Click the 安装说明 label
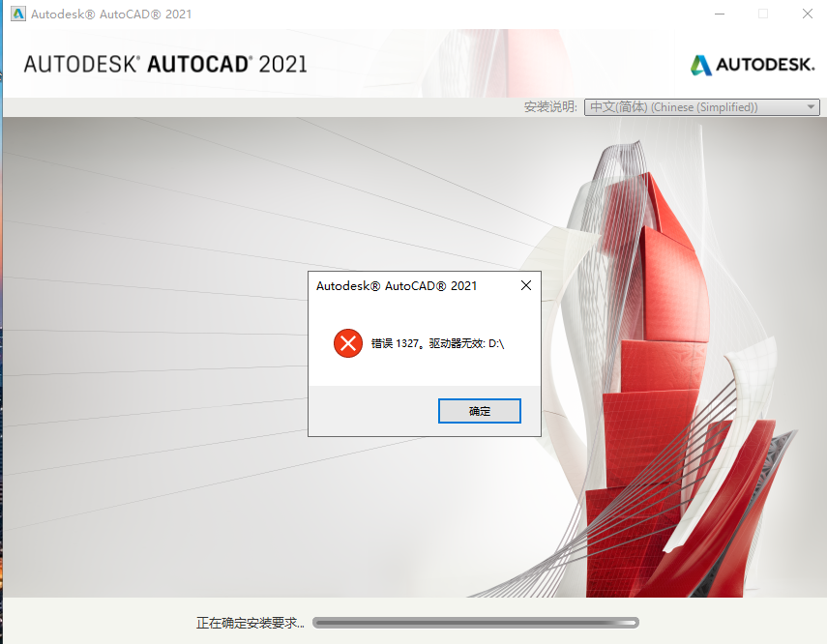The height and width of the screenshot is (644, 827). (550, 107)
